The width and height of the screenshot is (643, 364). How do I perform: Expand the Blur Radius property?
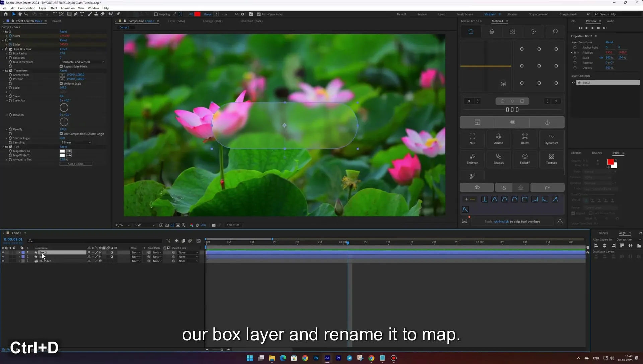pos(6,53)
